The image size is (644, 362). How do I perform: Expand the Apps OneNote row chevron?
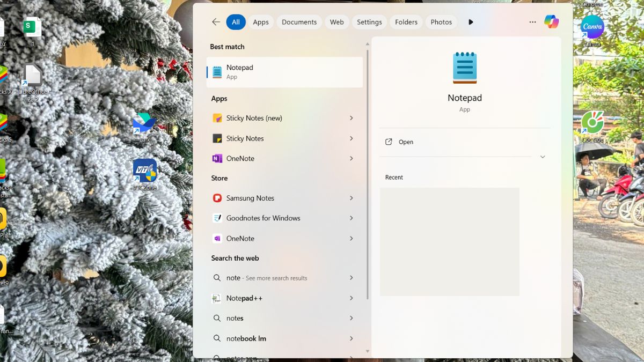pos(352,158)
